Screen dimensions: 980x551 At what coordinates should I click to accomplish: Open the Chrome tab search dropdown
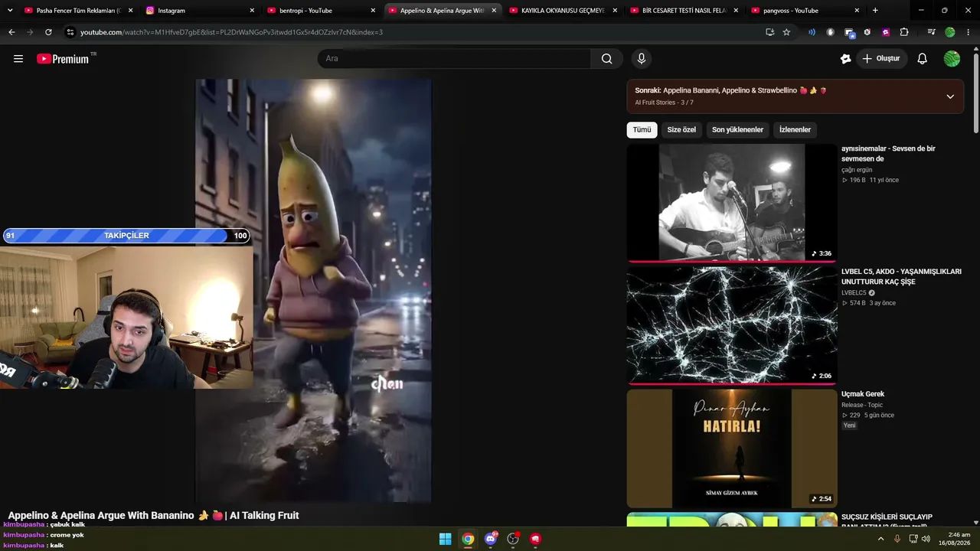coord(9,11)
